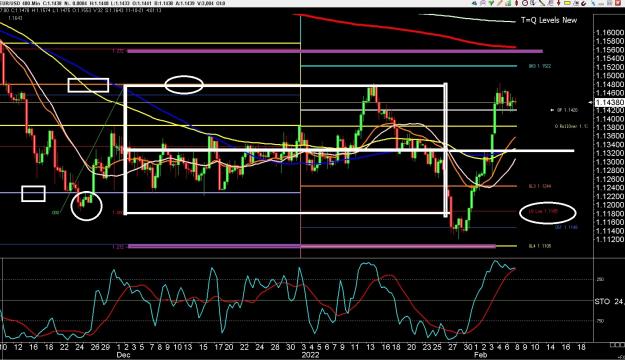Click the S3 1.1244 pivot level label
The image size is (625, 360).
coord(540,186)
